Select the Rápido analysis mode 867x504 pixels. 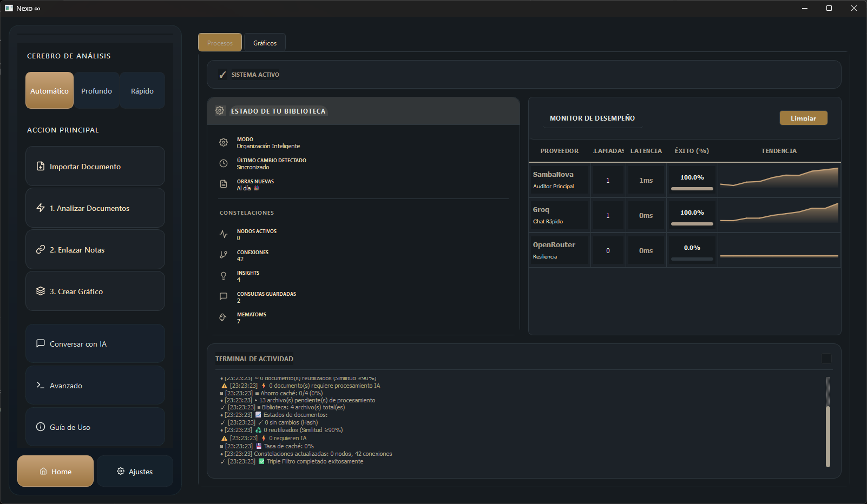tap(142, 90)
